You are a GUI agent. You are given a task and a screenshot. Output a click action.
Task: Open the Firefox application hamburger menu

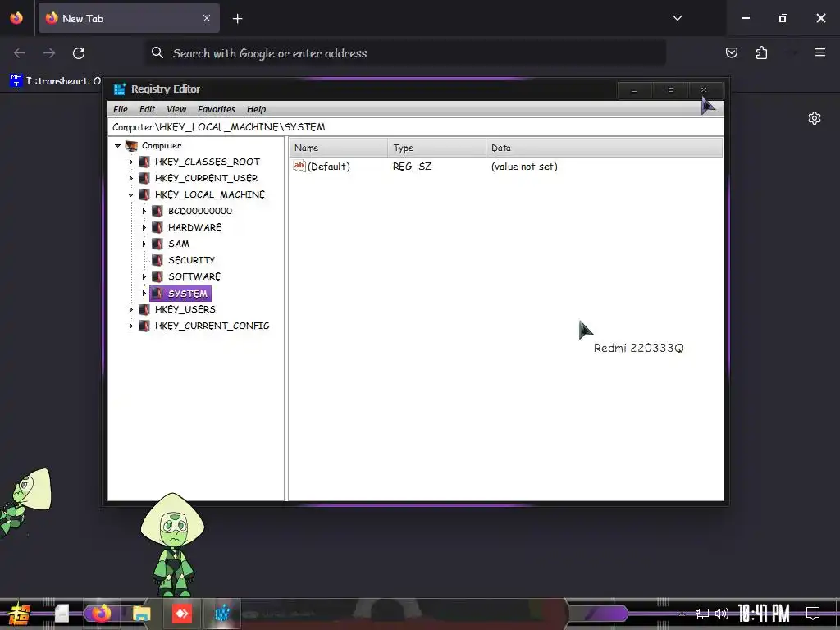click(x=819, y=52)
